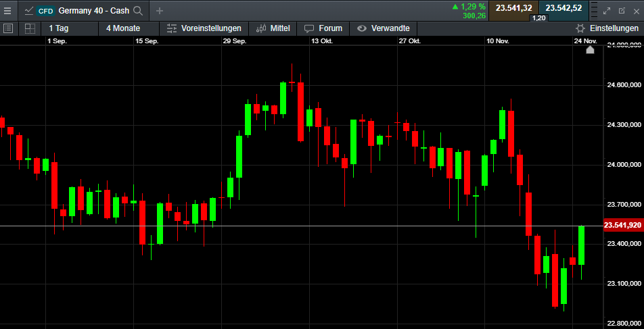Click the drag handle beside the buy price

tap(593, 11)
